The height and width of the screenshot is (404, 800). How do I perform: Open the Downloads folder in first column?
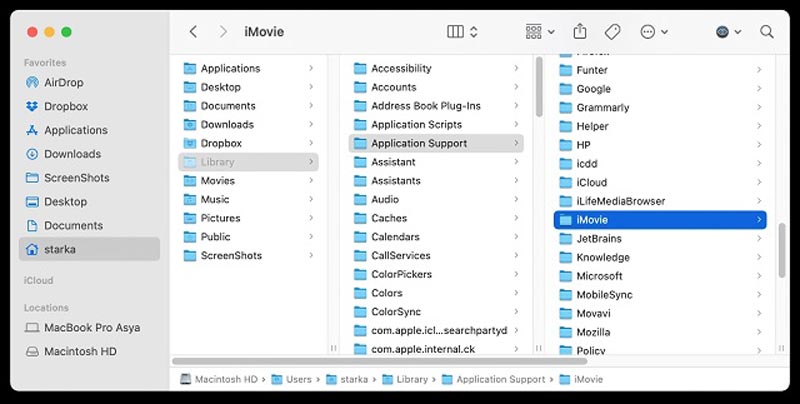227,124
